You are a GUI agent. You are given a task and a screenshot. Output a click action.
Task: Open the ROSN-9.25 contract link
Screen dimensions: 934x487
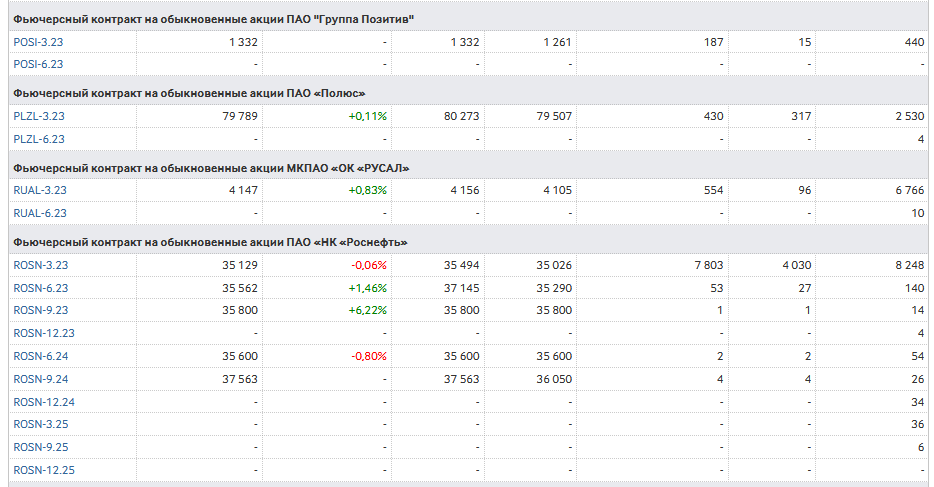(x=41, y=447)
